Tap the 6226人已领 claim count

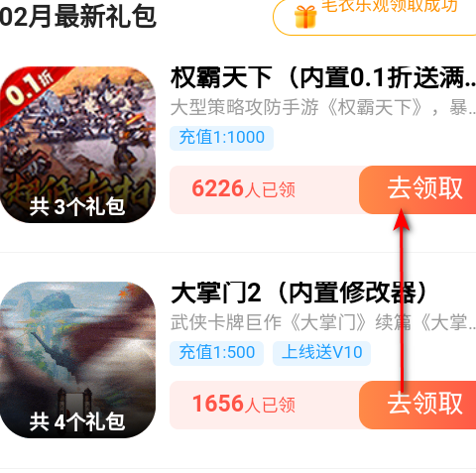(x=243, y=189)
